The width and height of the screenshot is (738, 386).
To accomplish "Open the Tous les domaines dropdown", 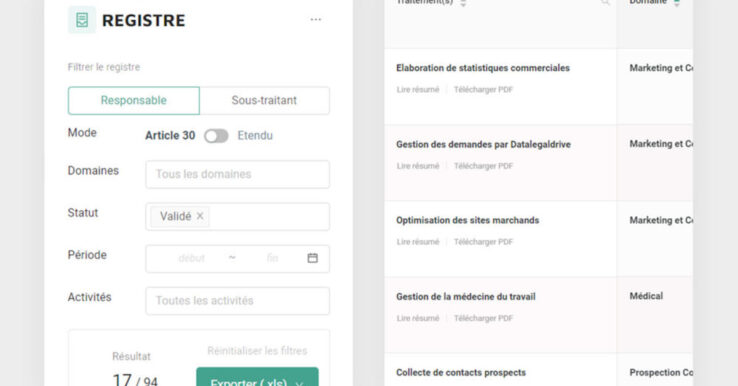I will (237, 174).
